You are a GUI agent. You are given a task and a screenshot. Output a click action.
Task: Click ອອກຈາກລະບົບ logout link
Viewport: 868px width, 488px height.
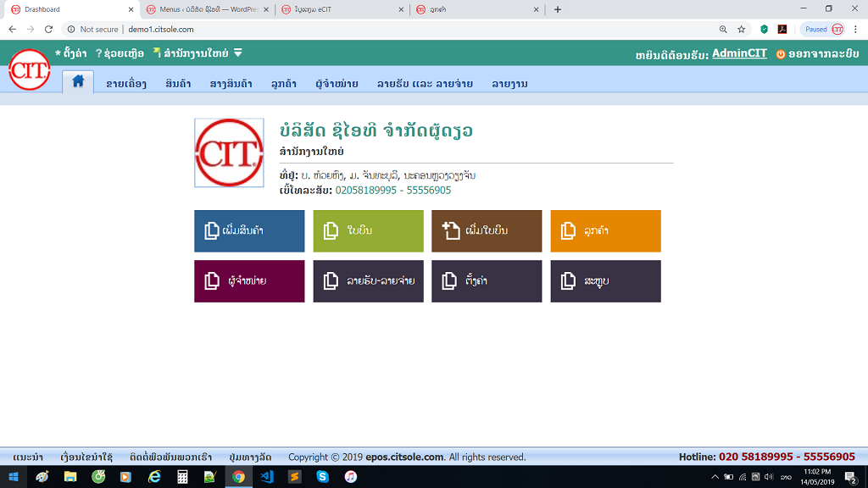(x=818, y=53)
